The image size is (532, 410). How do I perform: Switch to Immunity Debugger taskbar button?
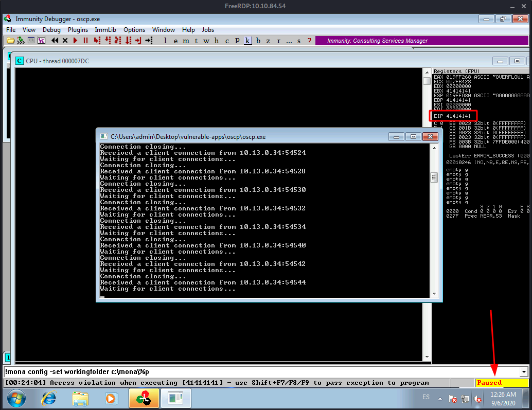[x=144, y=398]
